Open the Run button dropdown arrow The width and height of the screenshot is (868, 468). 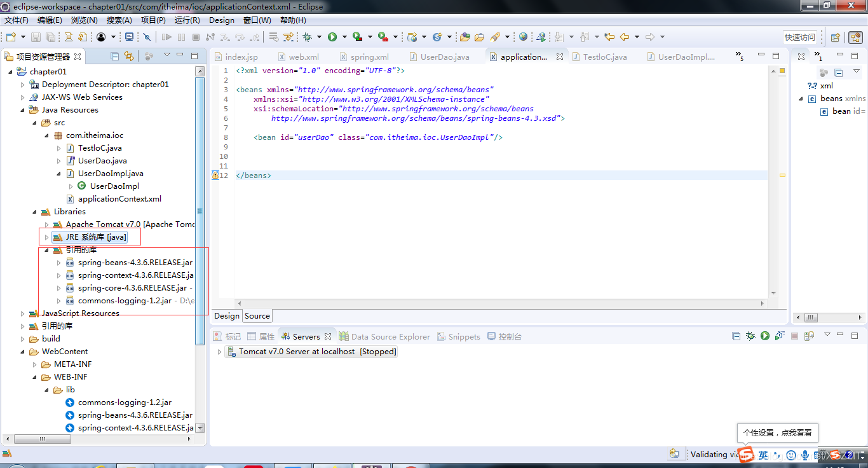344,37
